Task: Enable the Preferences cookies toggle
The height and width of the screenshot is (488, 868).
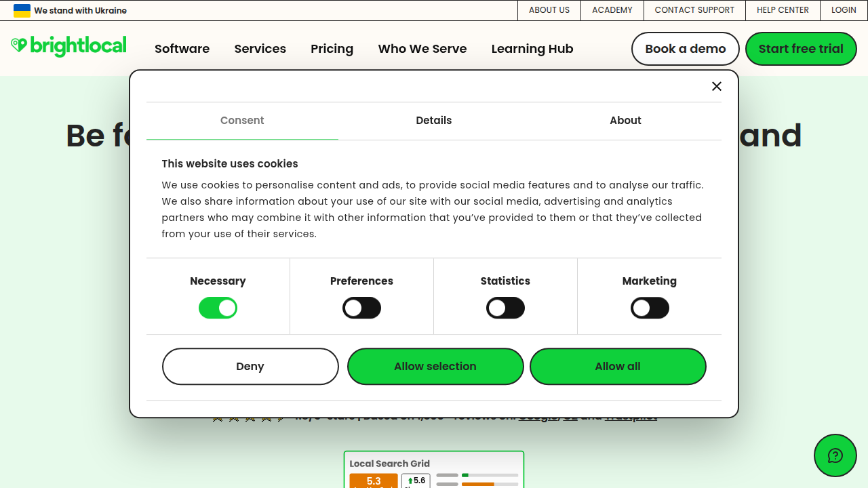Action: (x=361, y=308)
